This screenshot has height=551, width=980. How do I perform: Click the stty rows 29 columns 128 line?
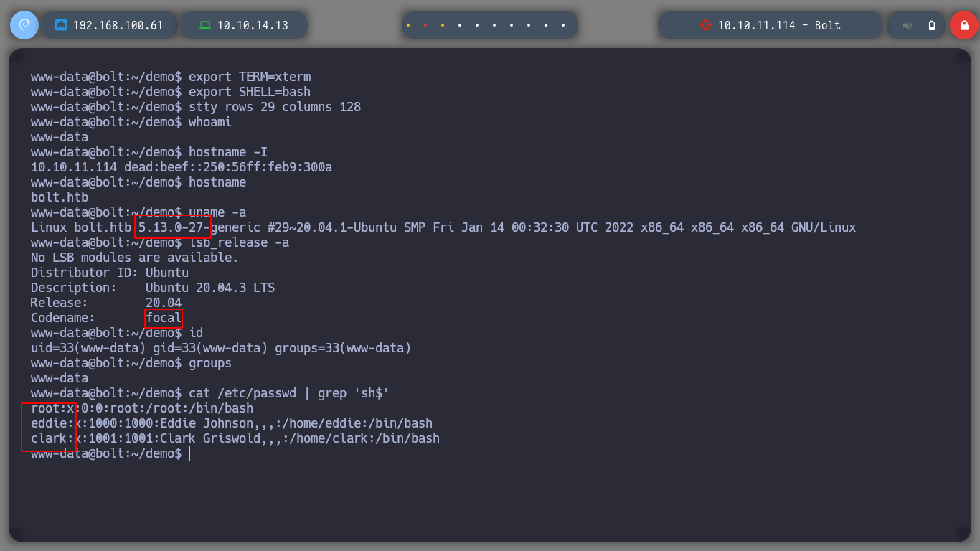[196, 107]
